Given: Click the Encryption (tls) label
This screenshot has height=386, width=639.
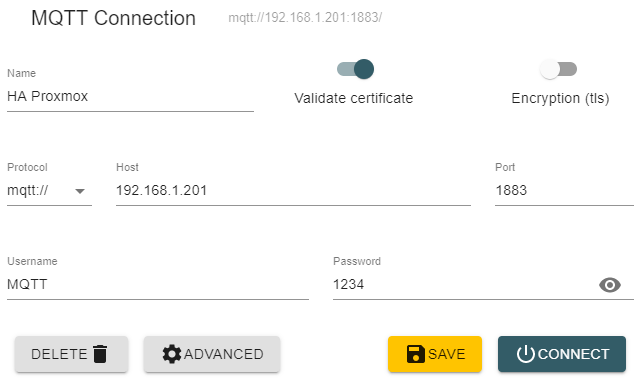Looking at the screenshot, I should (560, 98).
